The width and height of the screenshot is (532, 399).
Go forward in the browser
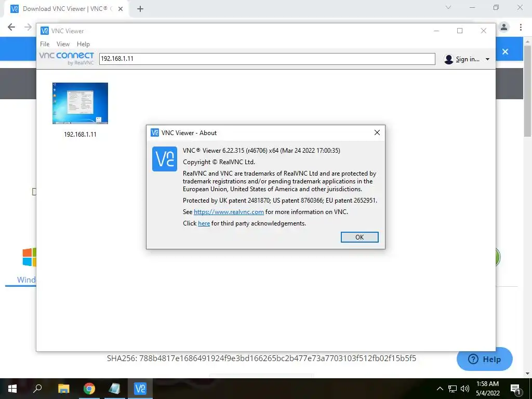[x=28, y=27]
